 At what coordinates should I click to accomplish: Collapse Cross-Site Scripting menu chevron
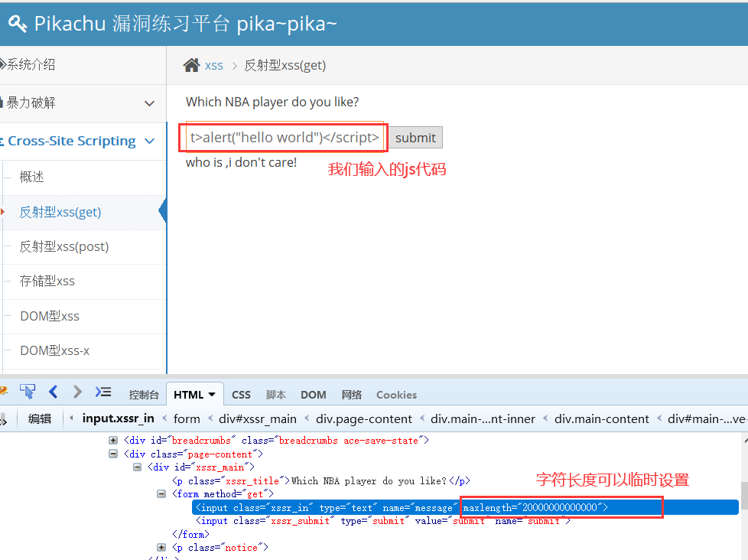(149, 141)
